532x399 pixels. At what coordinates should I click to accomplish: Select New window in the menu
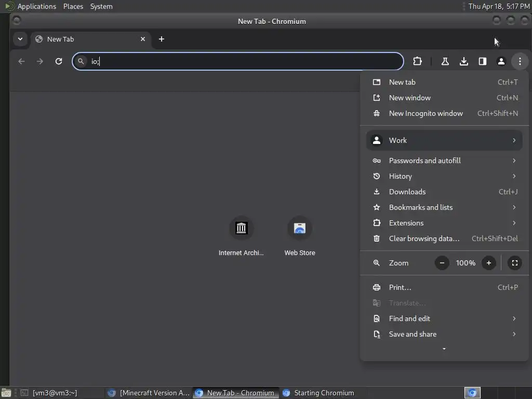(x=444, y=98)
